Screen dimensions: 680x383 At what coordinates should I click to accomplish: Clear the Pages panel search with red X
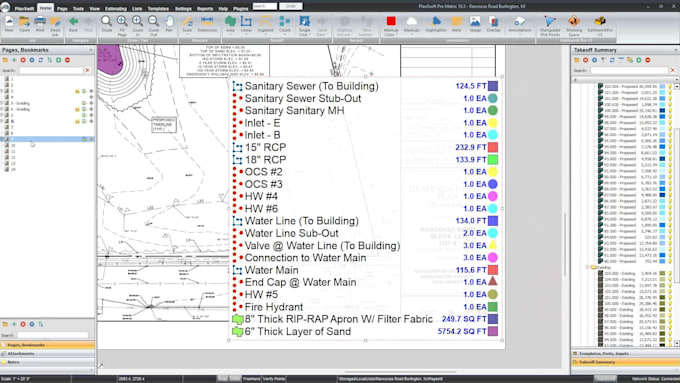(x=88, y=70)
